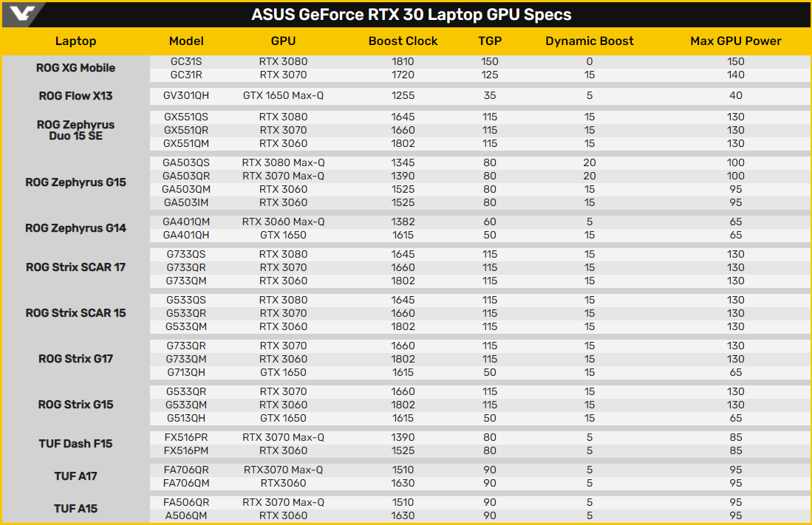Click the TUF A17 laptop label
The image size is (812, 525).
click(75, 476)
